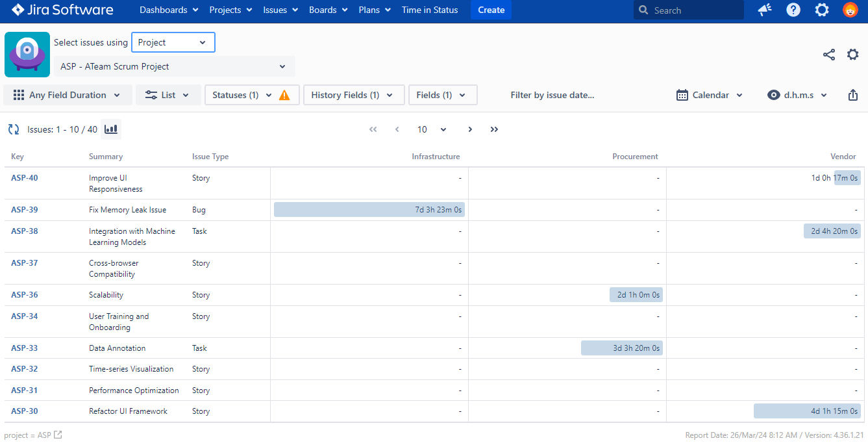
Task: Change page size from 10
Action: coord(432,129)
